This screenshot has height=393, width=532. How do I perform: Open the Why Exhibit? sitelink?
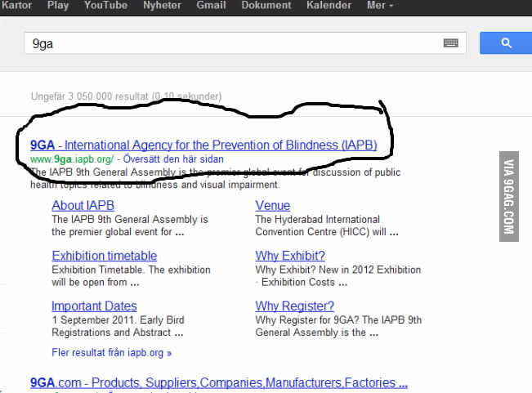[290, 256]
